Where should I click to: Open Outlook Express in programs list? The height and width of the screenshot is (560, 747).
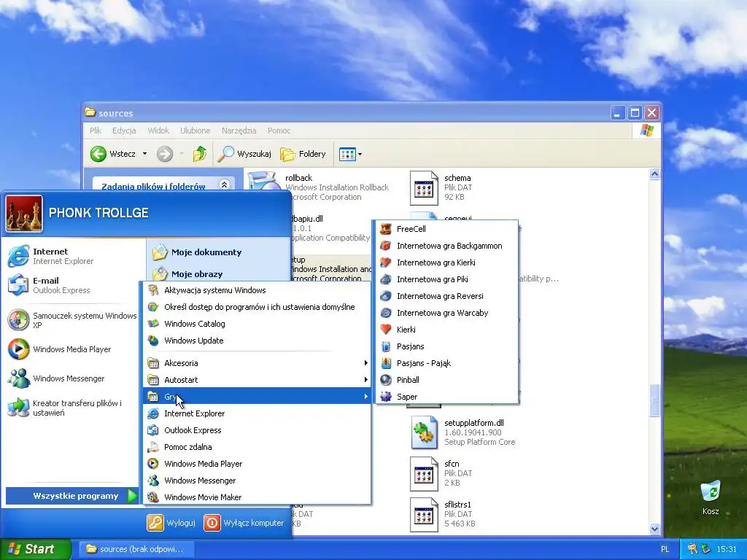point(257,430)
